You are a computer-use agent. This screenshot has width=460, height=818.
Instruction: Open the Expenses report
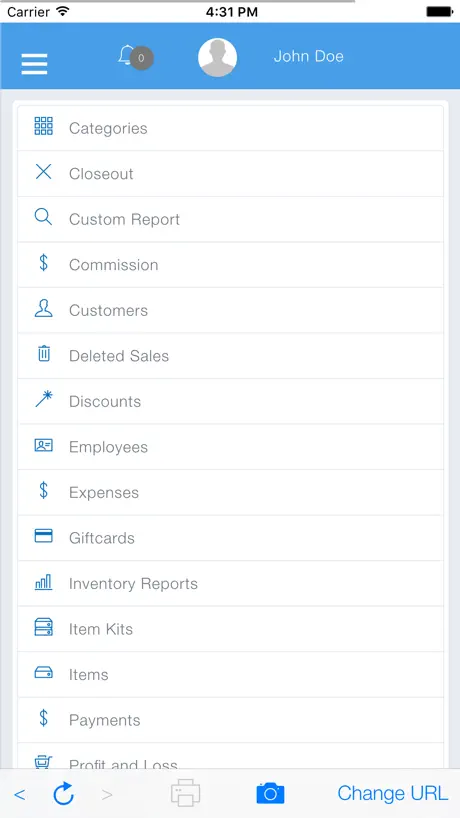pos(231,492)
